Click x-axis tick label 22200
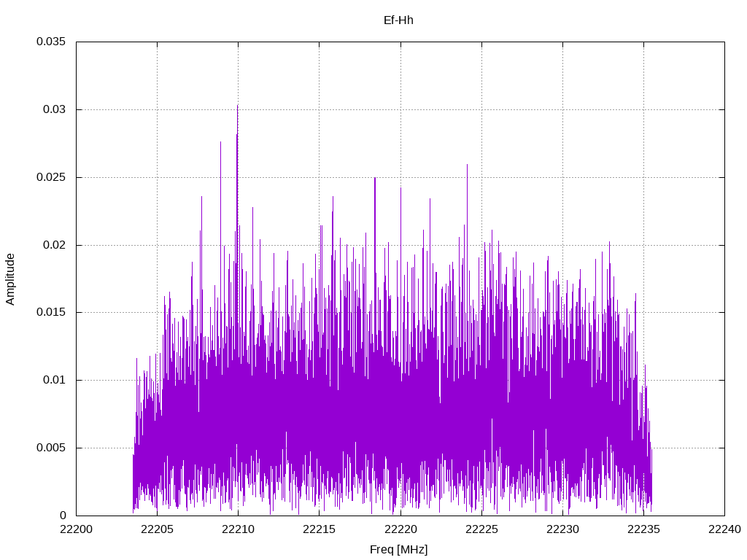Screen dimensions: 747x560 point(76,529)
